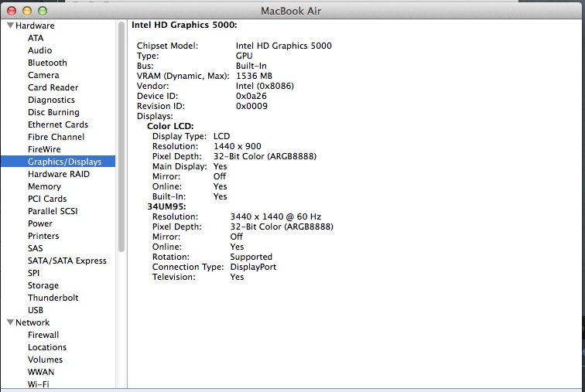Select Ethernet Cards in the sidebar
This screenshot has width=585, height=392.
[x=58, y=124]
